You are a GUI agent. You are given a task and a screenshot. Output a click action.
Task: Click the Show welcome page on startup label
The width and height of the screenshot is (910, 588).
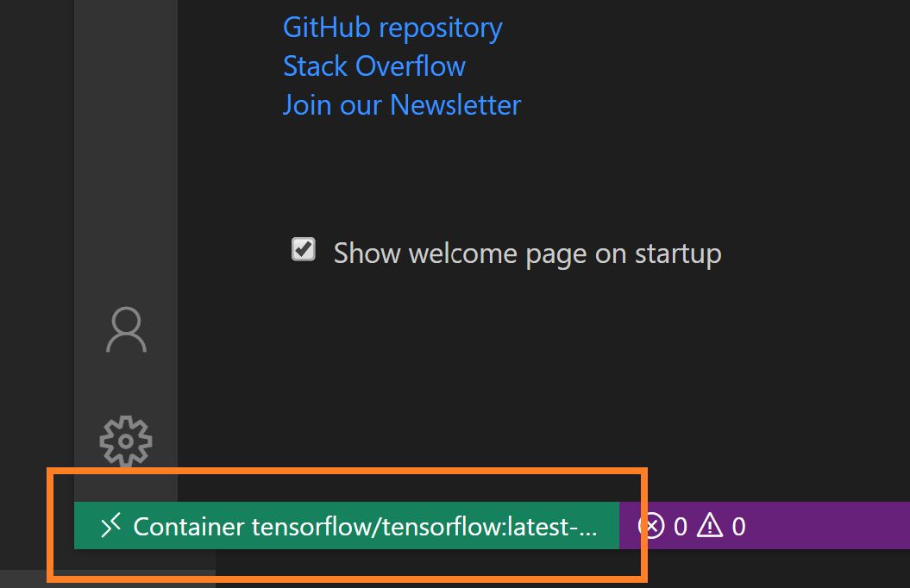(x=527, y=253)
